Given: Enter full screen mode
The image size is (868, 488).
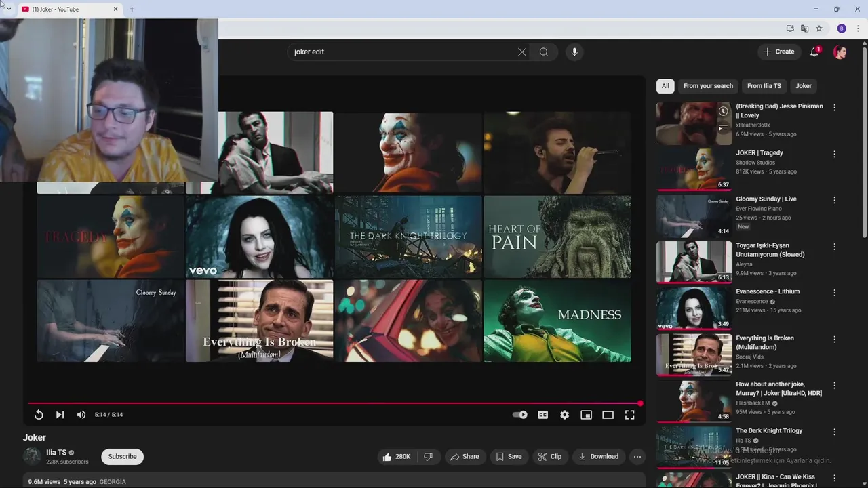Looking at the screenshot, I should [x=630, y=415].
